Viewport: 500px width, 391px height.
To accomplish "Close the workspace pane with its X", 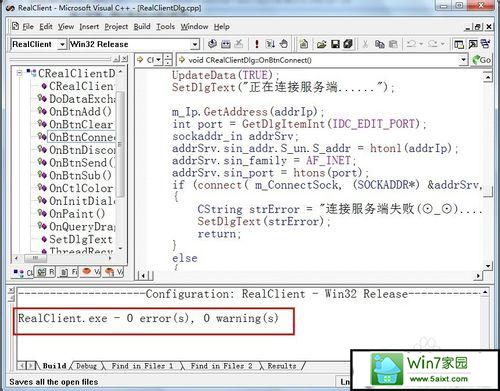I will [x=125, y=59].
